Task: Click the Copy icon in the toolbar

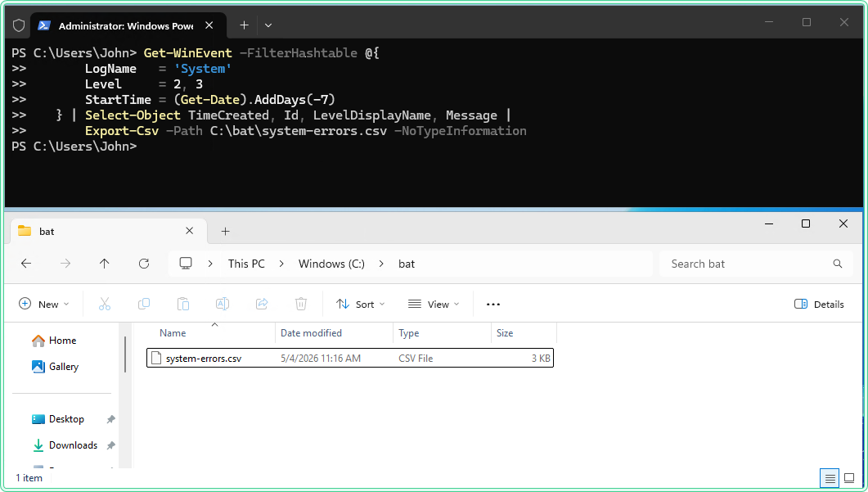Action: tap(144, 304)
